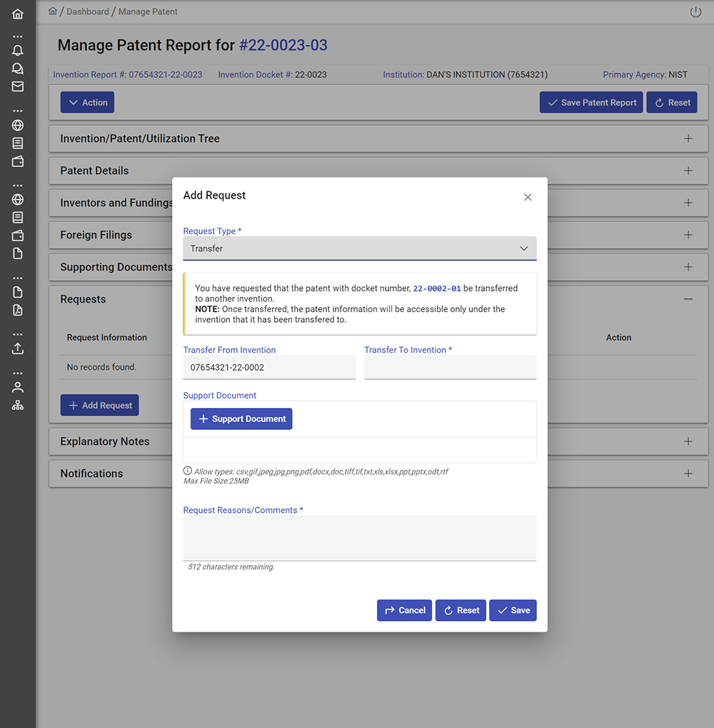Save the Add Request form

click(513, 610)
